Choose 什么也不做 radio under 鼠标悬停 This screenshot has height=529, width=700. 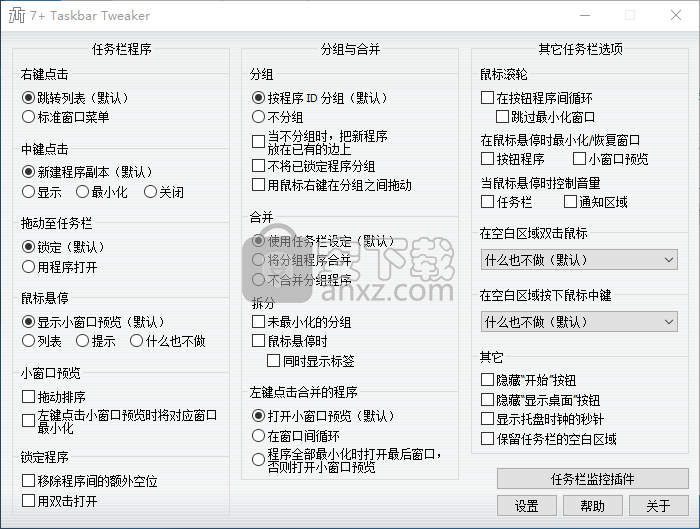167,341
